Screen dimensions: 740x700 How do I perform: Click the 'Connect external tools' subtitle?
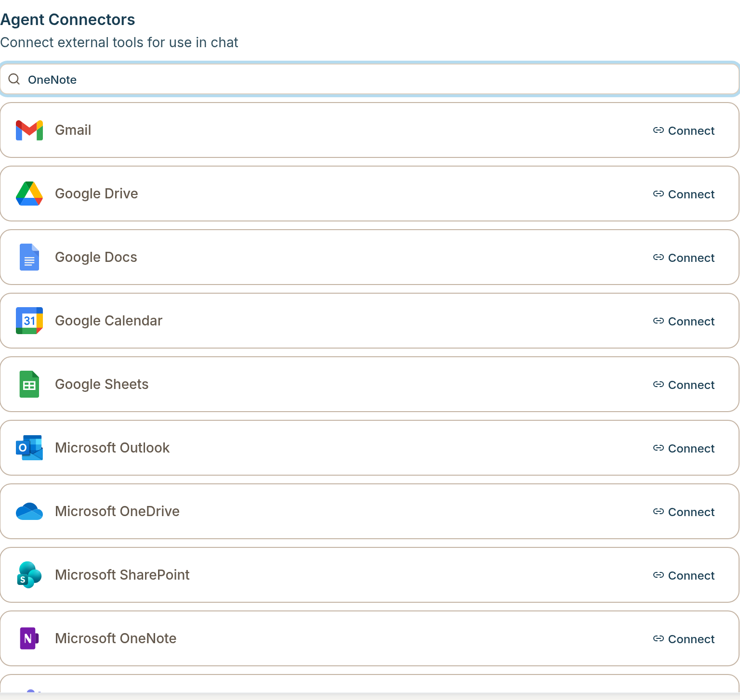click(x=119, y=42)
